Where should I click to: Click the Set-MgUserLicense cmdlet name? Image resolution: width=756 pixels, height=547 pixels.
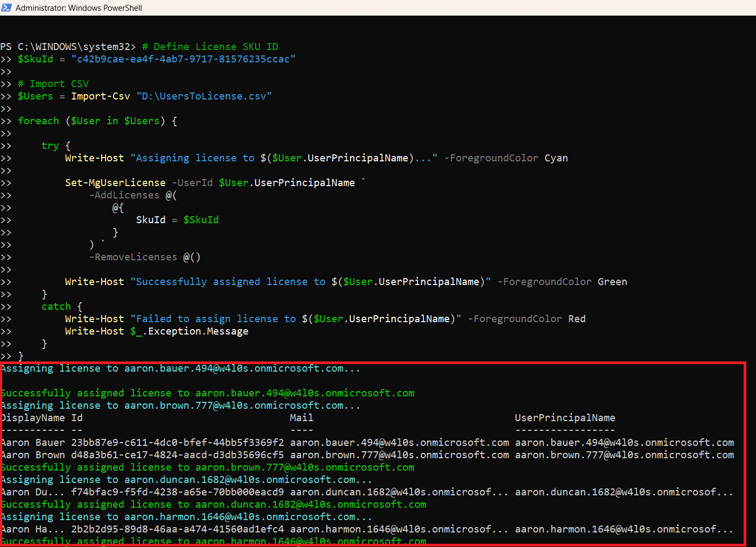(115, 183)
